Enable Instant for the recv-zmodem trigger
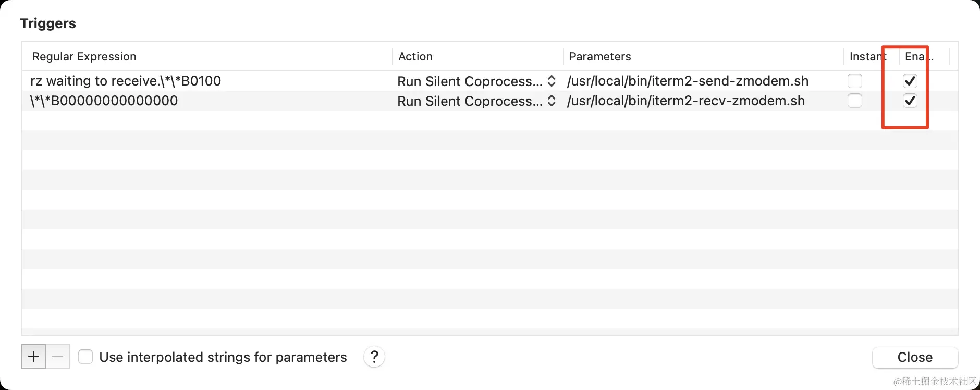Screen dimensions: 980x390 pyautogui.click(x=855, y=101)
